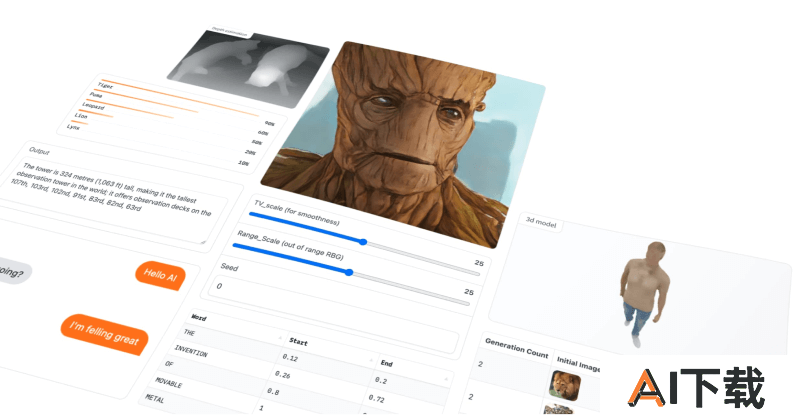Click the "I'm feeling great" message bubble
Viewport: 800px width, 415px height.
[x=104, y=334]
